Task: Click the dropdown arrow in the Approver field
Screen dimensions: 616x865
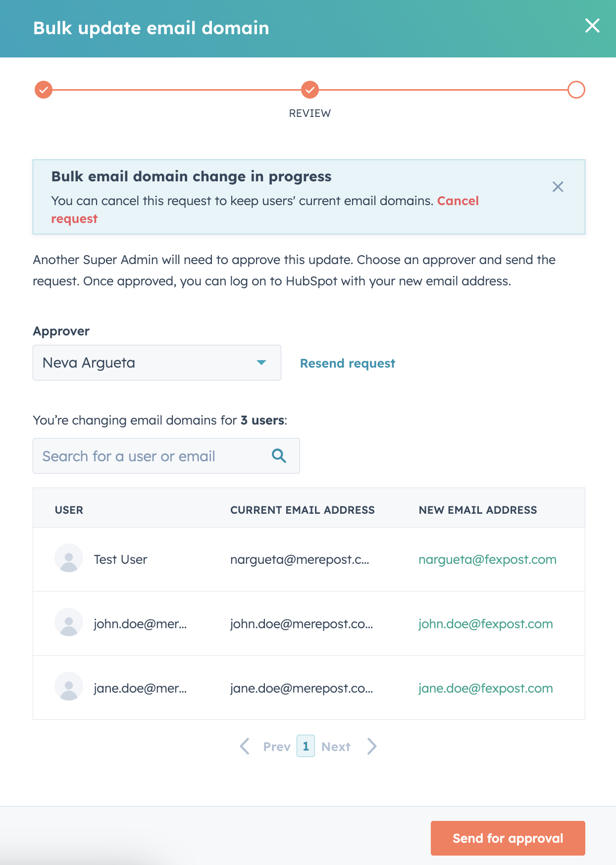Action: (x=263, y=362)
